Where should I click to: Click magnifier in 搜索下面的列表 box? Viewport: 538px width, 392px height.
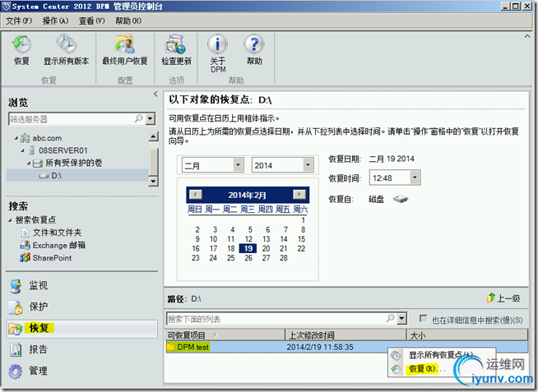pos(390,318)
